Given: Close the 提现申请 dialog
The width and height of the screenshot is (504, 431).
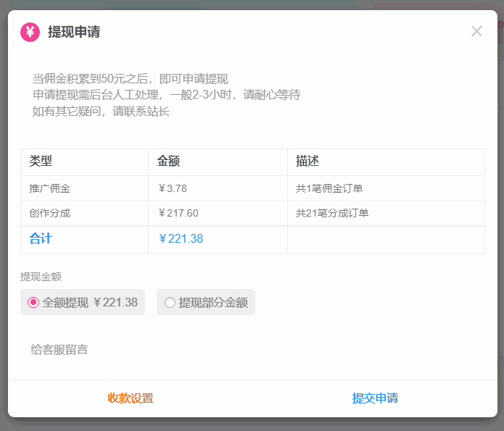Looking at the screenshot, I should (x=476, y=31).
